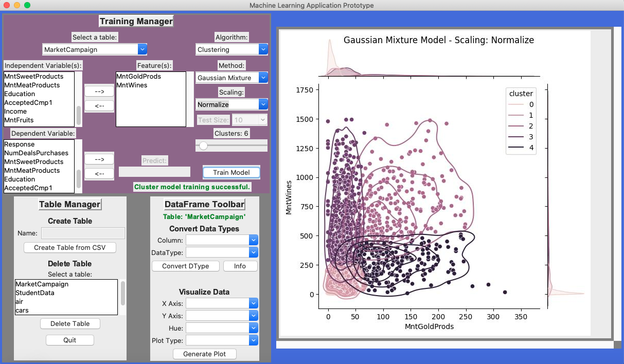Open the Algorithm dropdown set to Clustering

(232, 49)
